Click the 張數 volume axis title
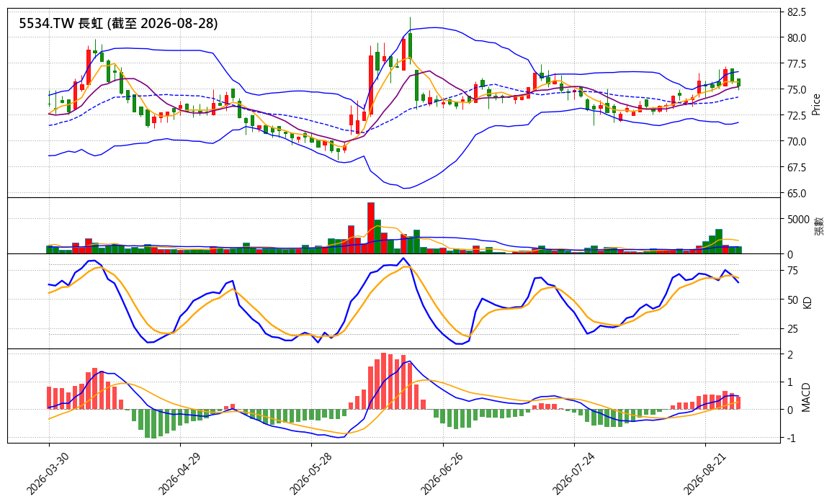832x504 pixels. (819, 226)
